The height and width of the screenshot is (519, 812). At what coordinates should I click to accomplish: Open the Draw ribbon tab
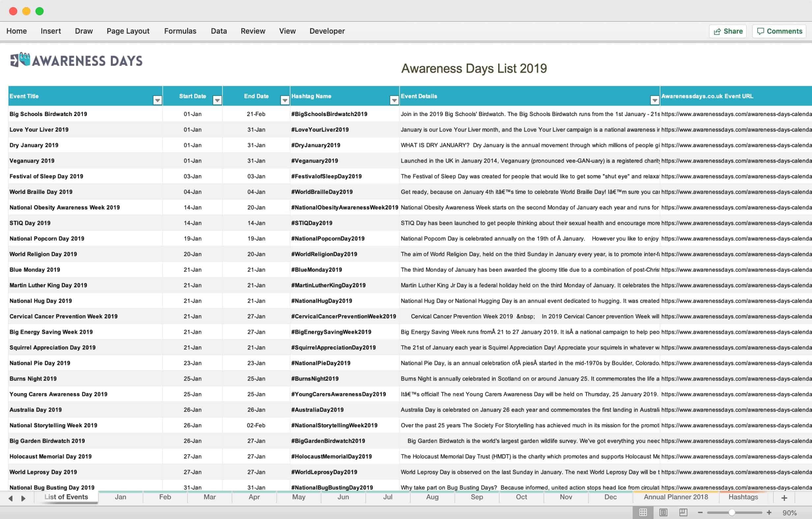pyautogui.click(x=84, y=31)
